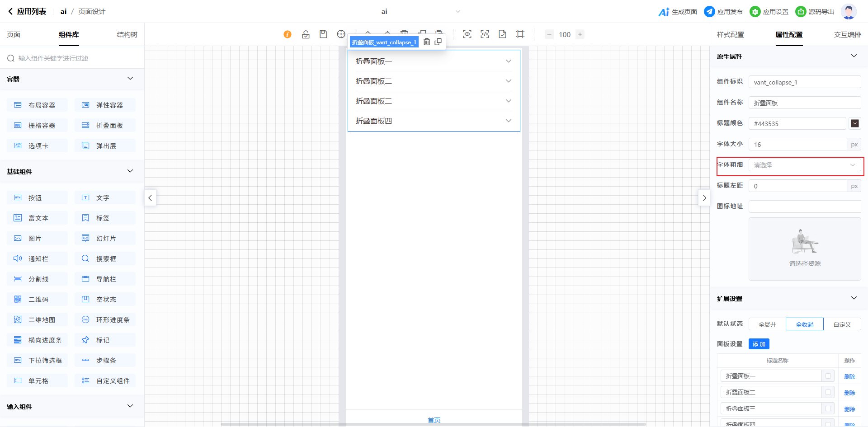Click the 添加 panel button
Viewport: 868px width, 427px height.
759,344
